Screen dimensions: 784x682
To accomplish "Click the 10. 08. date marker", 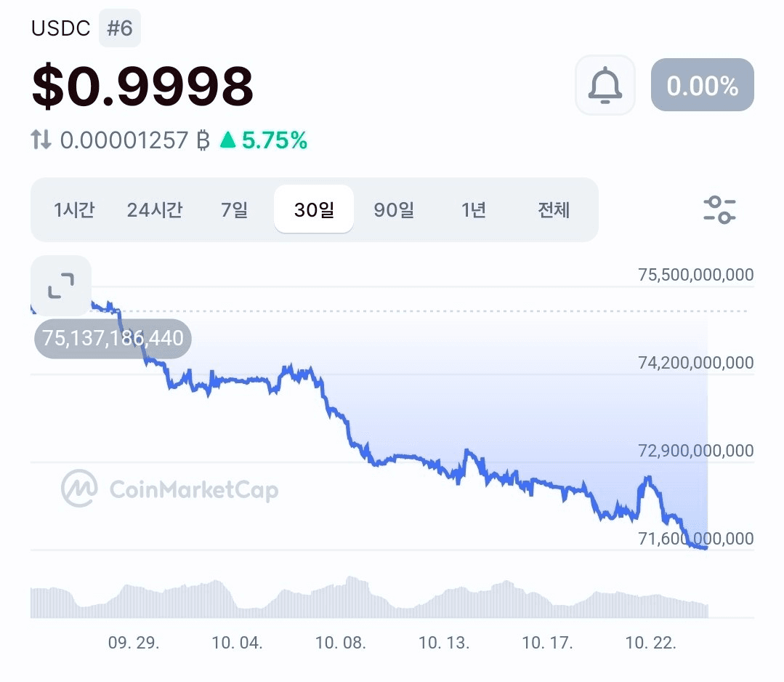I will point(341,643).
